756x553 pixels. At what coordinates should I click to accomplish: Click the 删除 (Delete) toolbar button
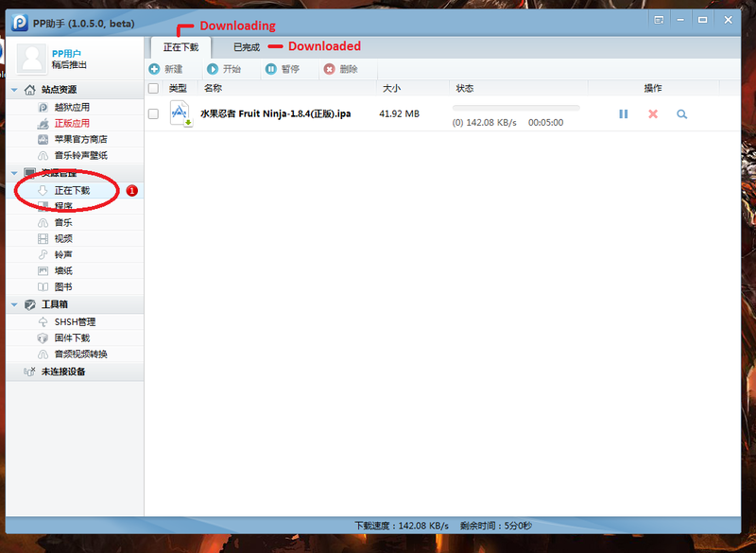341,69
